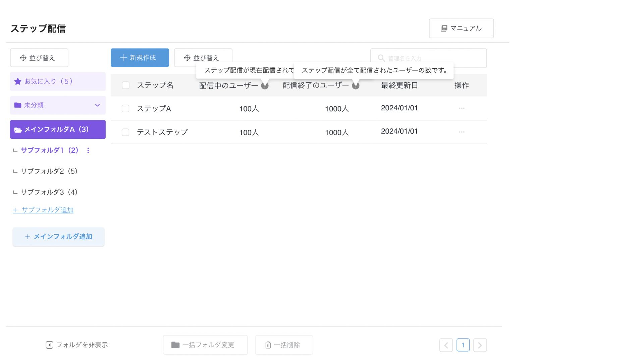Screen dimensions: 644x362
Task: Open the マニュアル button
Action: click(461, 28)
